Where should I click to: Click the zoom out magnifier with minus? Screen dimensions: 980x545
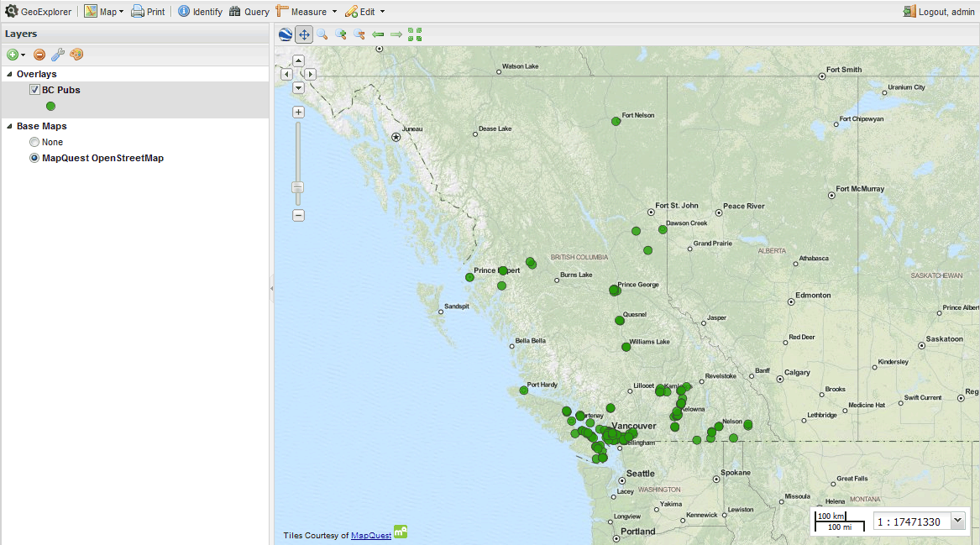[x=359, y=34]
